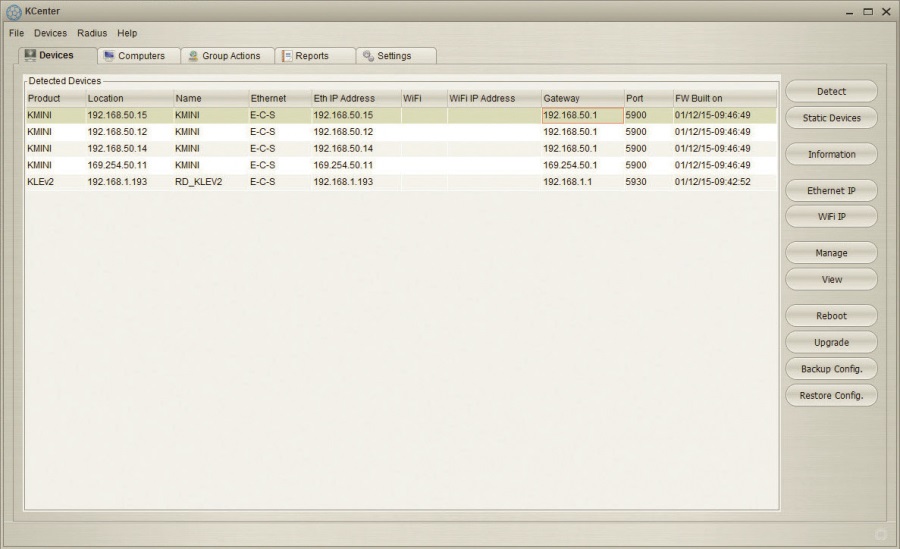
Task: Click Eth IP Address cell 169.254.50.11
Action: click(x=356, y=165)
